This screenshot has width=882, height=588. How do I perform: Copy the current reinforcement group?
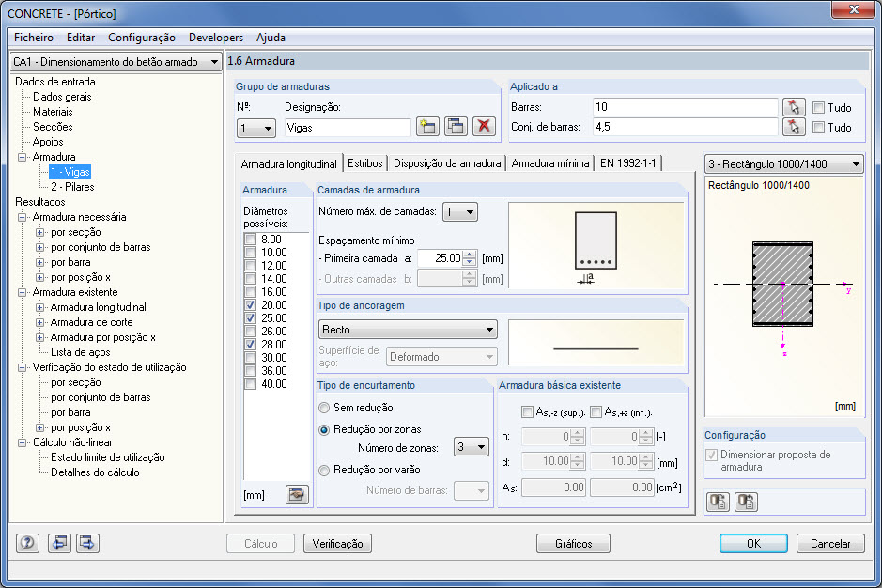(x=456, y=126)
